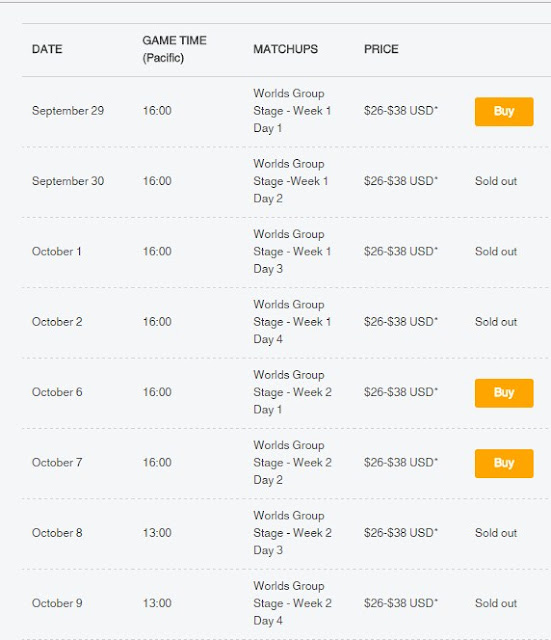
Task: Click the Sold out label for October 8
Action: tap(495, 533)
